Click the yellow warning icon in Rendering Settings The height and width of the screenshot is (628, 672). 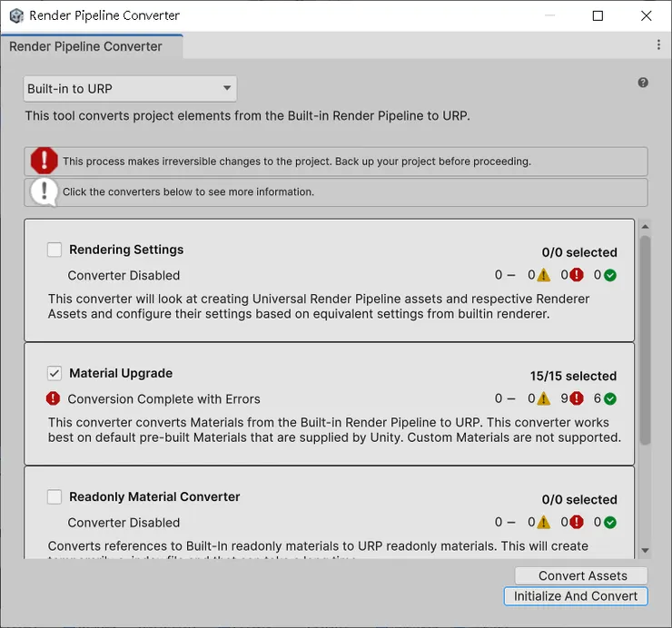tap(543, 275)
